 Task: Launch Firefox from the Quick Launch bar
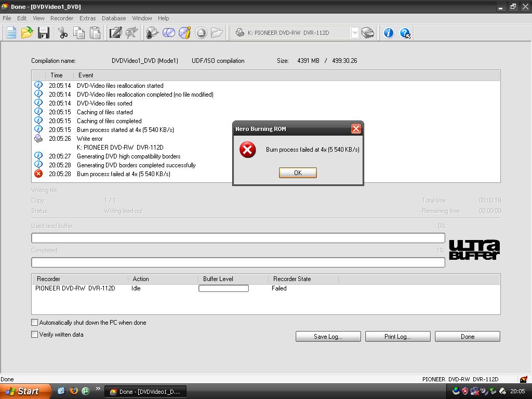[x=74, y=391]
